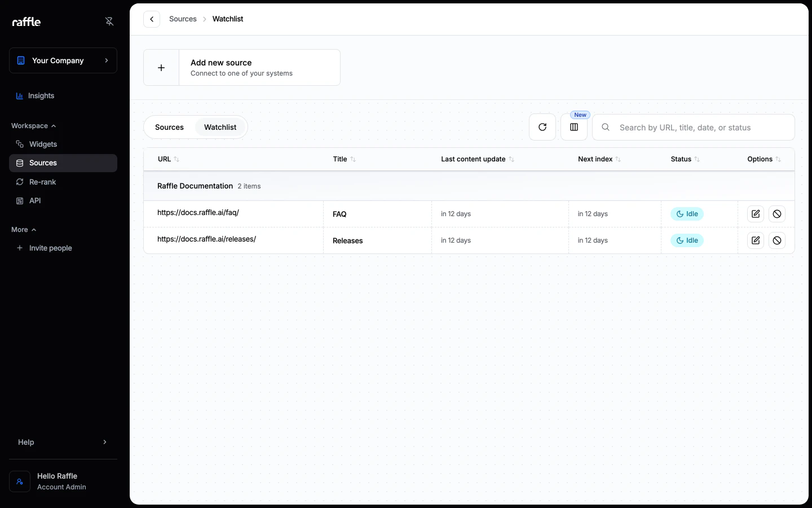Click the plus icon to add source

click(161, 68)
